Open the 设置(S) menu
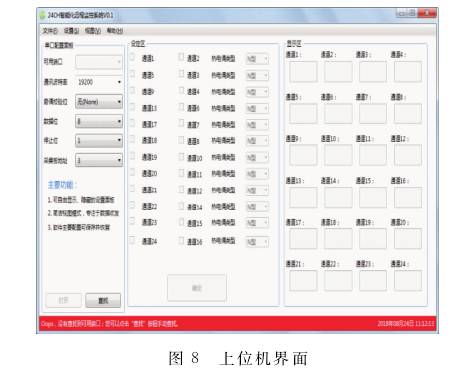 click(71, 31)
